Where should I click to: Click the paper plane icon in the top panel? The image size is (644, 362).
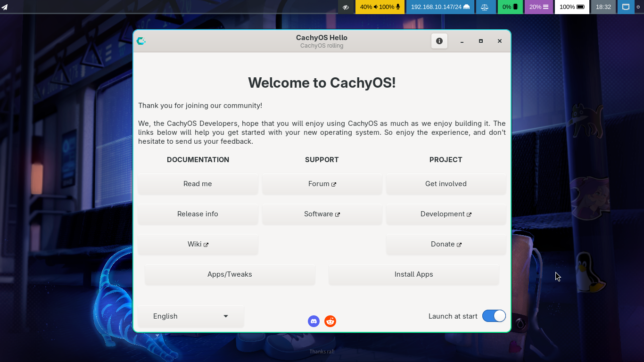5,7
